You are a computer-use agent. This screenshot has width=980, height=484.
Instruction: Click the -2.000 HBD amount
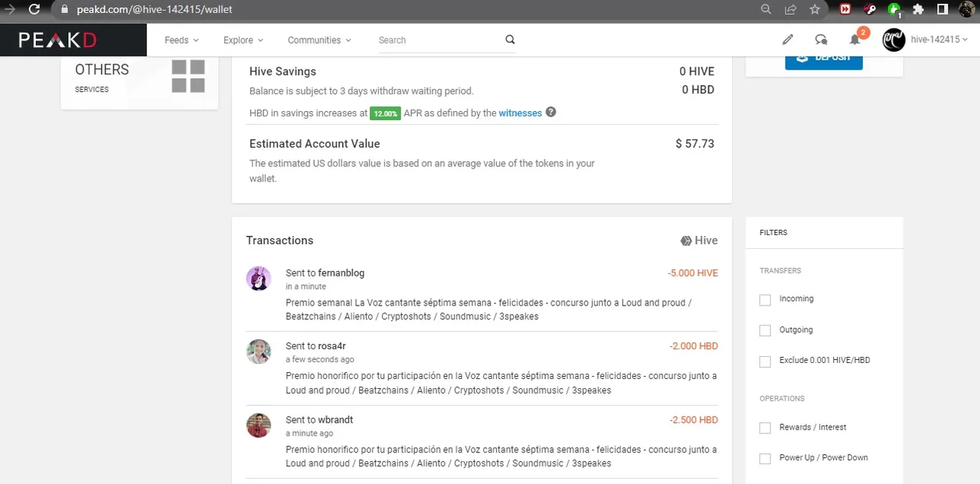coord(694,346)
